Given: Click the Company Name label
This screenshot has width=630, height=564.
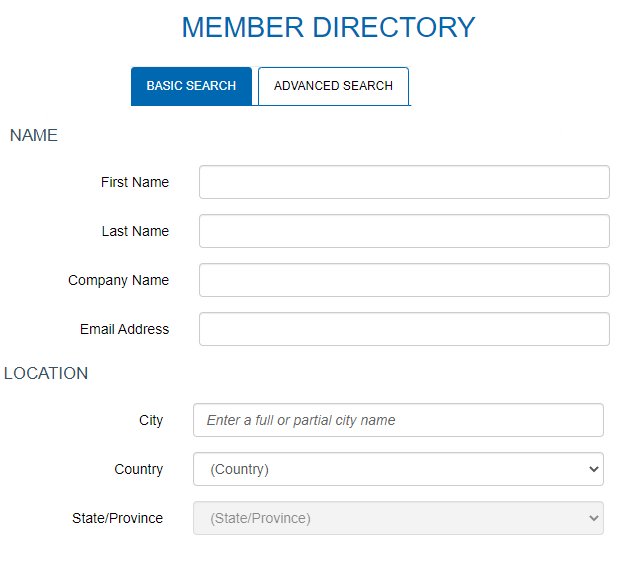Looking at the screenshot, I should pyautogui.click(x=118, y=280).
